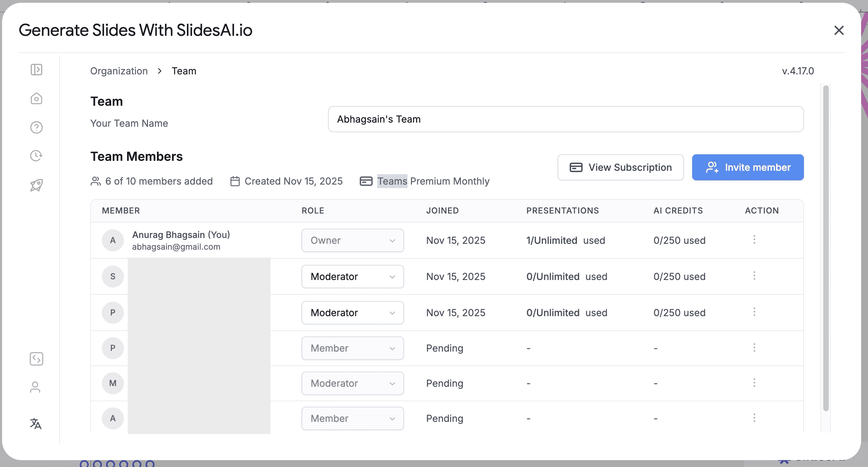Click the language translate icon
The image size is (868, 467).
click(35, 423)
